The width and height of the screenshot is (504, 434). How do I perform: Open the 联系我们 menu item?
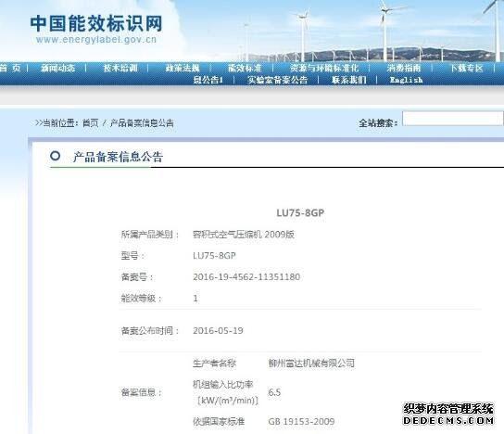[x=349, y=80]
